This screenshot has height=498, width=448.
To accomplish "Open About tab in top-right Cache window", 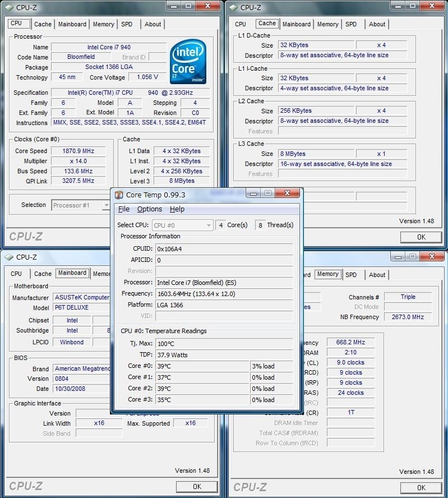I will [x=377, y=24].
